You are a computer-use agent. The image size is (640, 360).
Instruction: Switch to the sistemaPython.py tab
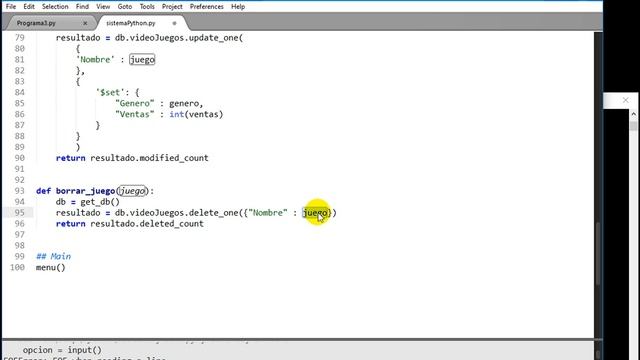pyautogui.click(x=131, y=23)
